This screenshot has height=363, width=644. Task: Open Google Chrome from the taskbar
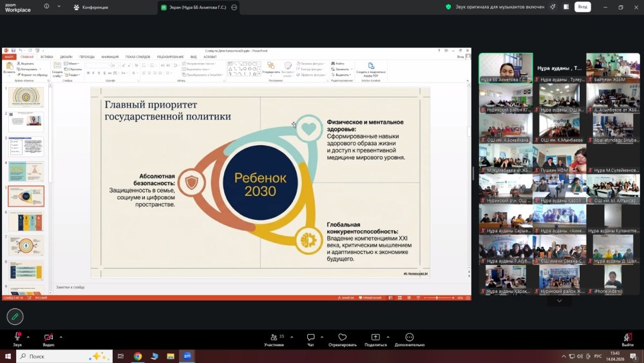tap(138, 356)
